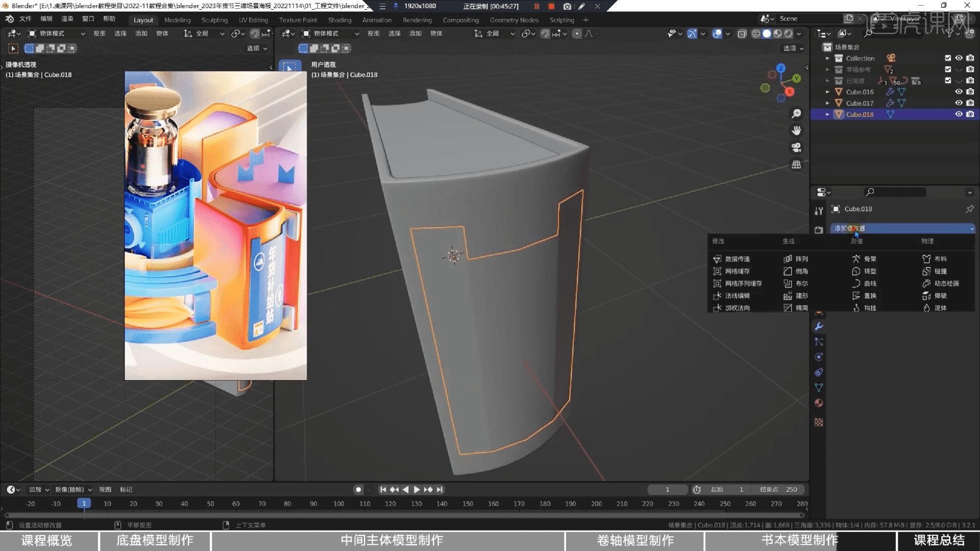Open the Tool properties tab
The image size is (980, 551).
[819, 211]
